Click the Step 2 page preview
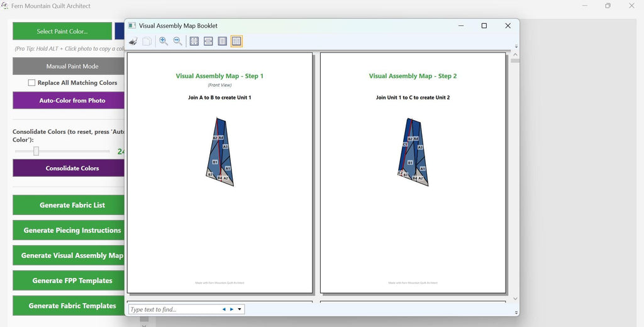The width and height of the screenshot is (644, 327). coord(413,172)
